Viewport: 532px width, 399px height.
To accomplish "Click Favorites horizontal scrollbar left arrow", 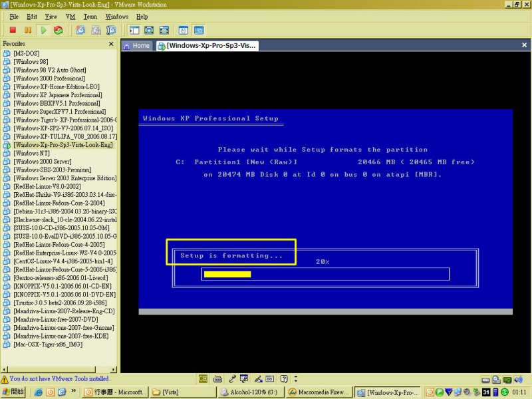I will (x=4, y=370).
